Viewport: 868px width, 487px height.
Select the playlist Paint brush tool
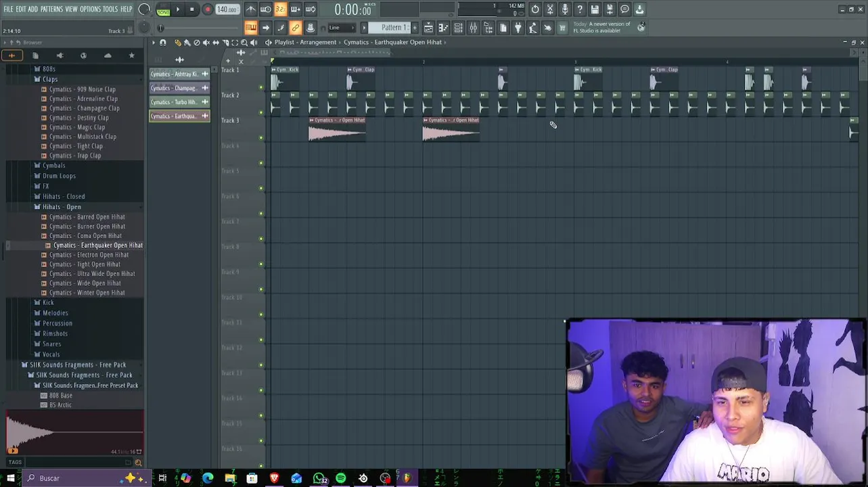coord(187,43)
